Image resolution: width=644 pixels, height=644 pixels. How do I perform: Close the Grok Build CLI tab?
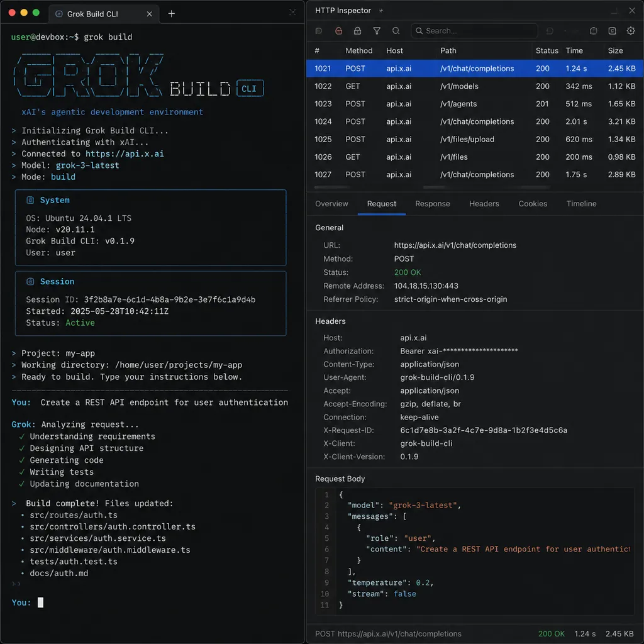pyautogui.click(x=150, y=14)
